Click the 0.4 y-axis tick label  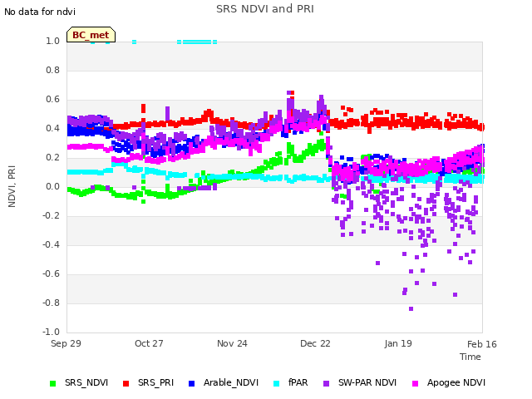pyautogui.click(x=52, y=128)
